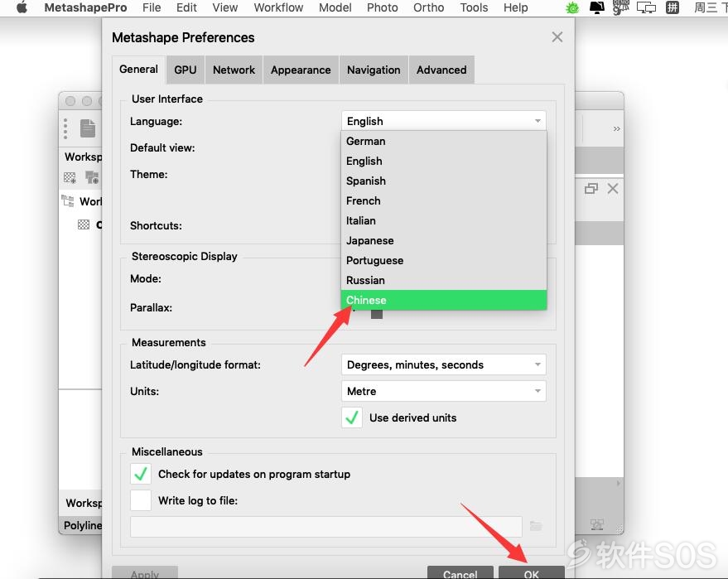Select French from language list

443,201
